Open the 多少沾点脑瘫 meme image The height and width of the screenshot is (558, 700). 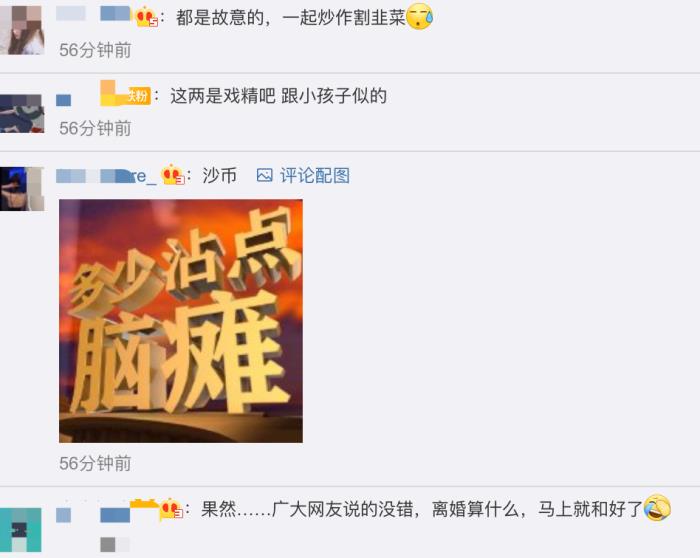pyautogui.click(x=181, y=321)
